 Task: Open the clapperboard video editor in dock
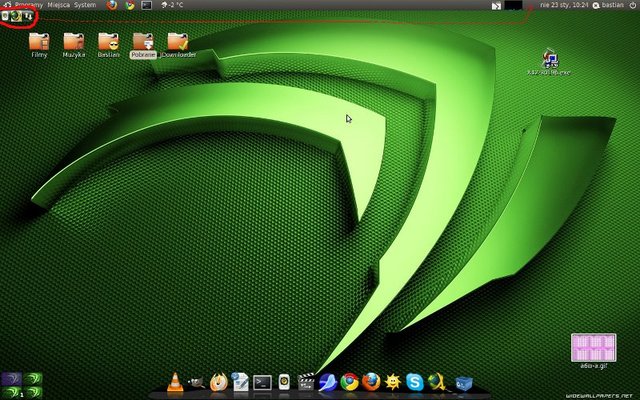(x=306, y=382)
